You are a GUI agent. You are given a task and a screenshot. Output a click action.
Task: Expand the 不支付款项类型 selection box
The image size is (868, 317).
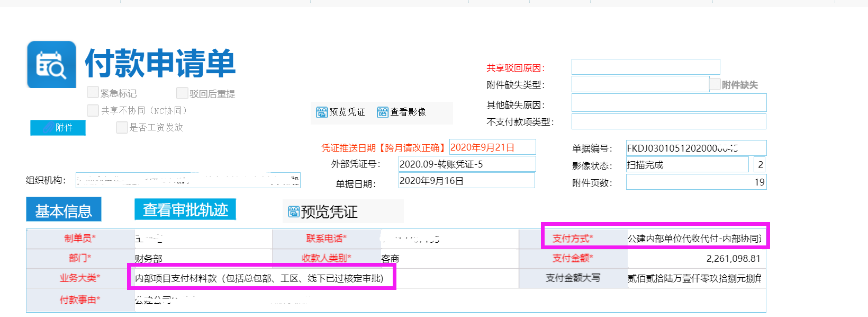(x=668, y=121)
